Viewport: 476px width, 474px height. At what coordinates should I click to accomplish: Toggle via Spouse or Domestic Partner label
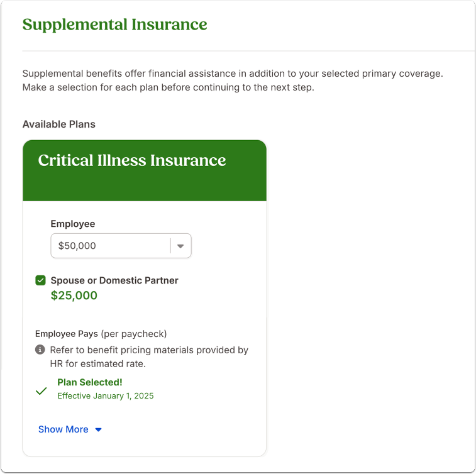pos(114,280)
